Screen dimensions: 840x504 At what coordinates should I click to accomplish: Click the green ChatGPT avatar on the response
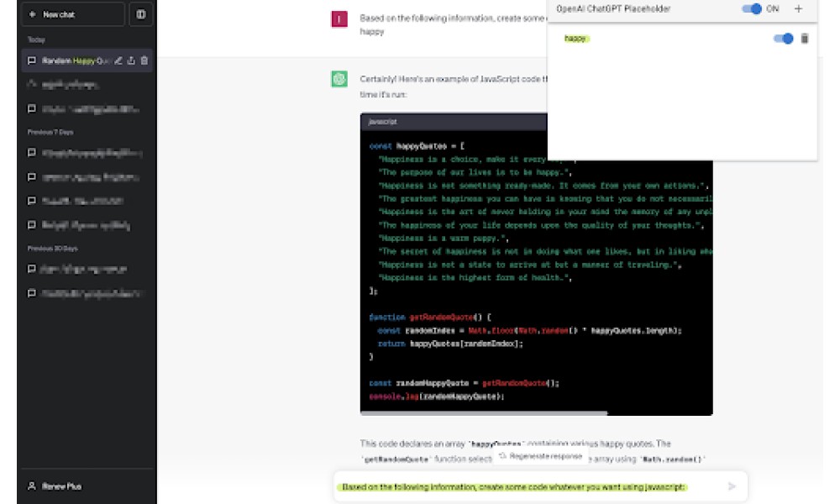pos(339,79)
